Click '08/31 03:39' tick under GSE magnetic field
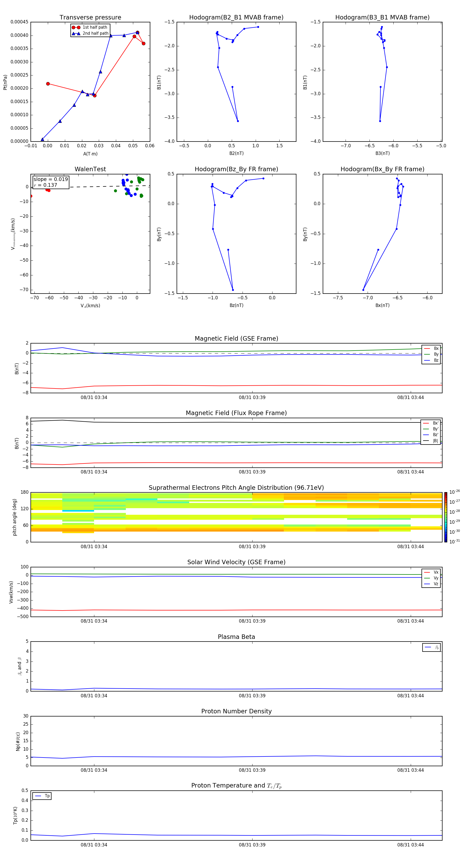This screenshot has width=473, height=868. pos(252,398)
